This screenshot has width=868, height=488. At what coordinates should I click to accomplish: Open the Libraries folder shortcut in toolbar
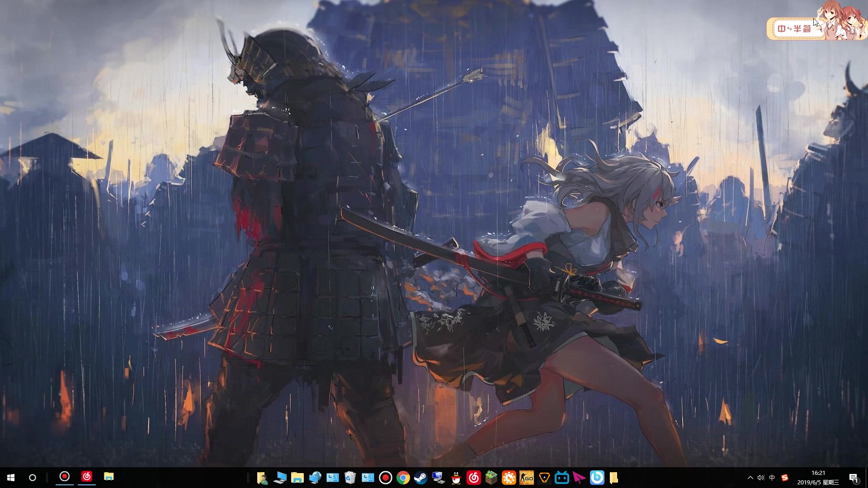pos(297,478)
